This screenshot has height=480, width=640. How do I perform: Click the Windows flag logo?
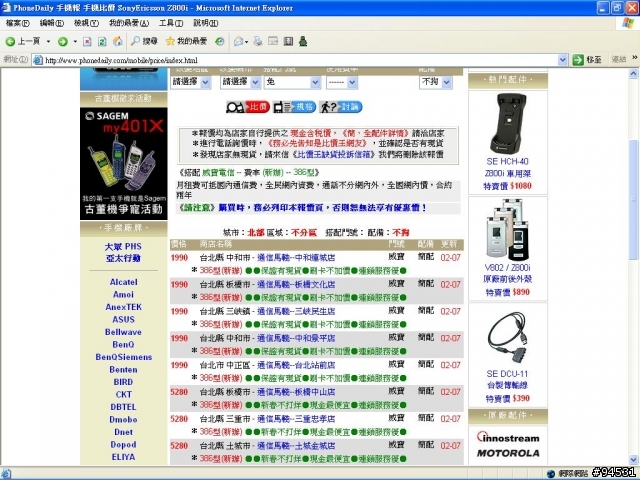click(x=628, y=23)
